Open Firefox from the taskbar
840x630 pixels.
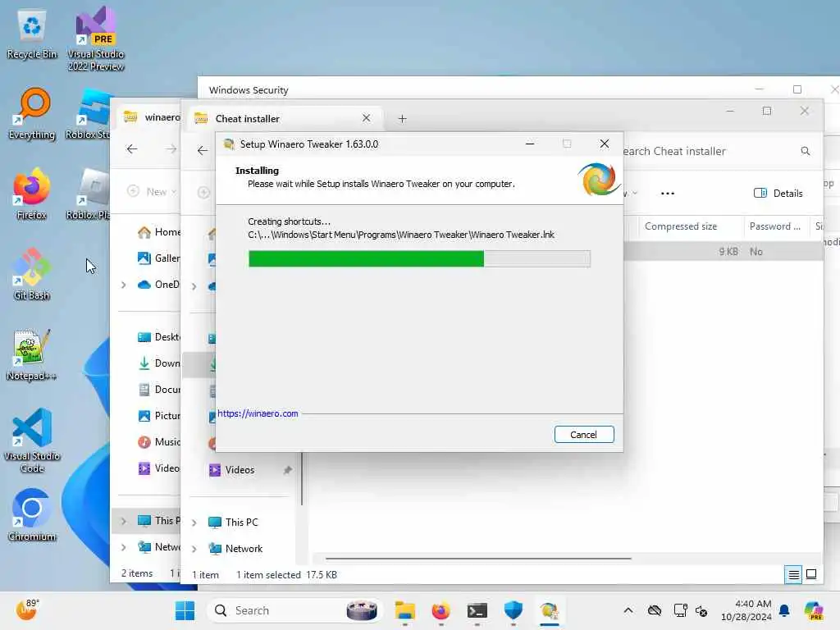click(x=441, y=610)
